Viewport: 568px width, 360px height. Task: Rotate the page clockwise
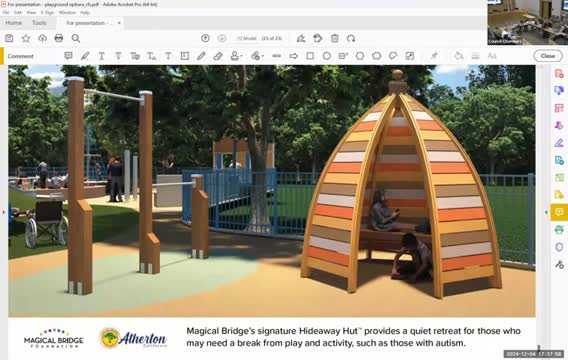click(351, 38)
